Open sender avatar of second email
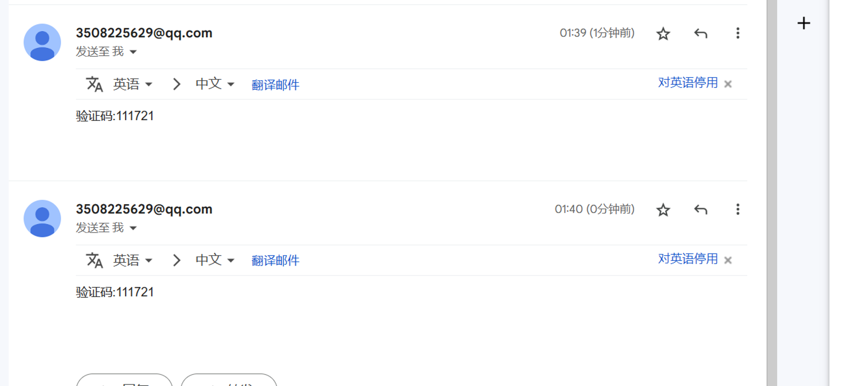The height and width of the screenshot is (386, 868). [x=42, y=218]
